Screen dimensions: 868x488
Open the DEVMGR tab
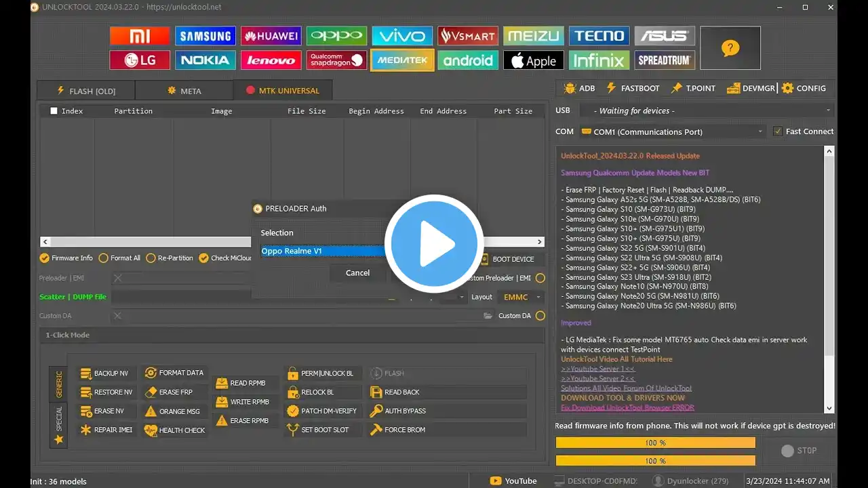[751, 88]
